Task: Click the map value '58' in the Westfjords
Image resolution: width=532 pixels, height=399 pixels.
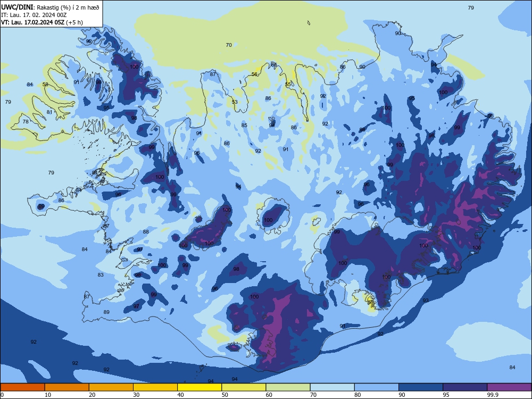Action: pos(45,85)
